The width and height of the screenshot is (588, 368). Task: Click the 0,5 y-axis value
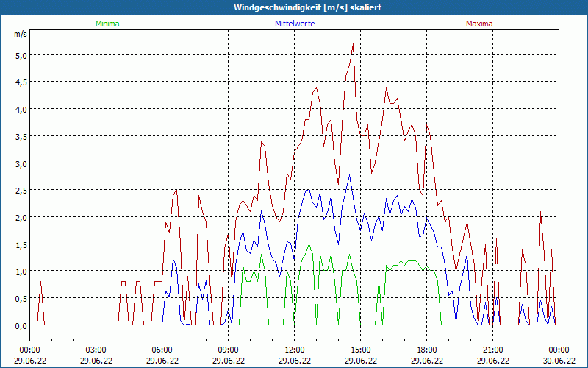[x=21, y=299]
